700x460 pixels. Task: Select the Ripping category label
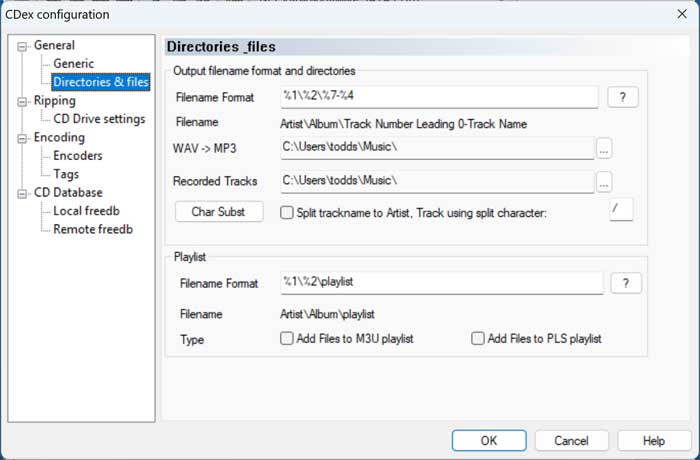click(54, 101)
